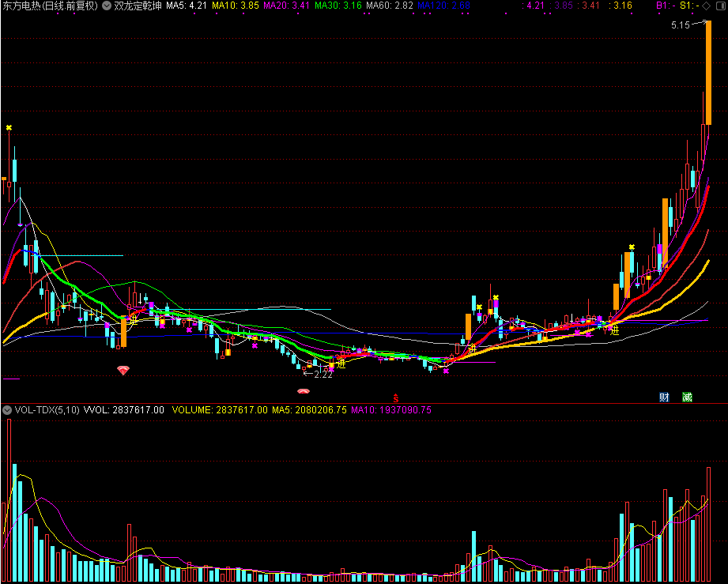Click the VVOL: 2837617.00 value
The image size is (728, 584).
pos(124,410)
